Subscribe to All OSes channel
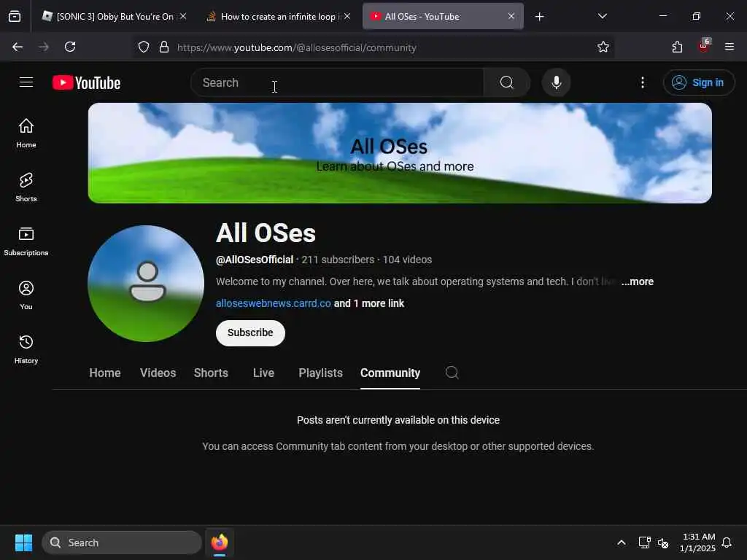 click(x=250, y=332)
